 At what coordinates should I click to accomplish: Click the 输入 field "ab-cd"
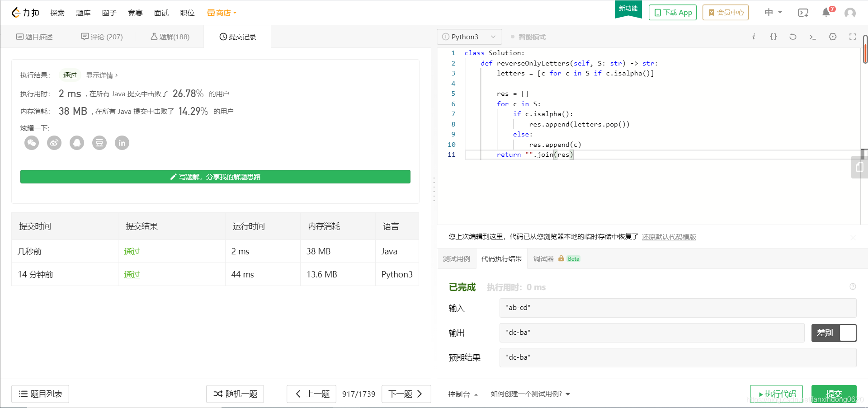678,308
